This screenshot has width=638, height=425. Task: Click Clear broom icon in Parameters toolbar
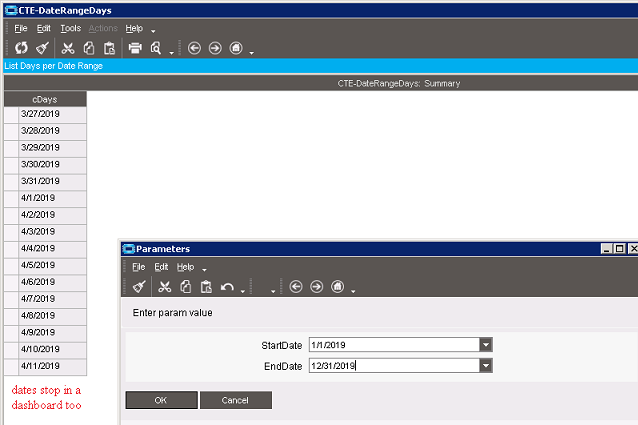[139, 287]
